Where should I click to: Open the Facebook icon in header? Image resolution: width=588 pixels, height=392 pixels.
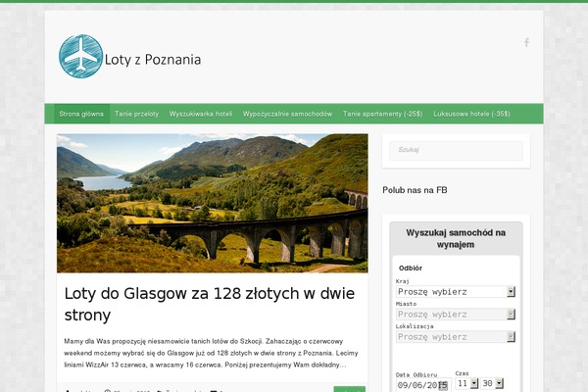[527, 42]
